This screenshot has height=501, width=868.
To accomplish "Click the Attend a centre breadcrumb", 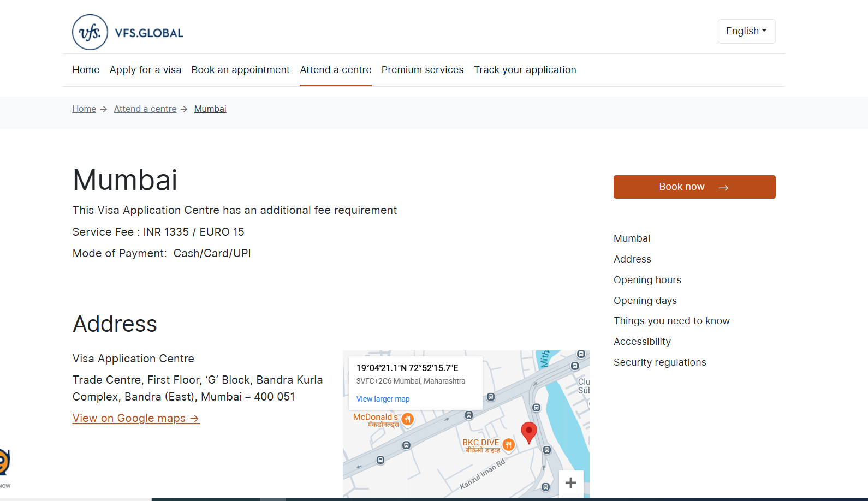I will [x=145, y=109].
